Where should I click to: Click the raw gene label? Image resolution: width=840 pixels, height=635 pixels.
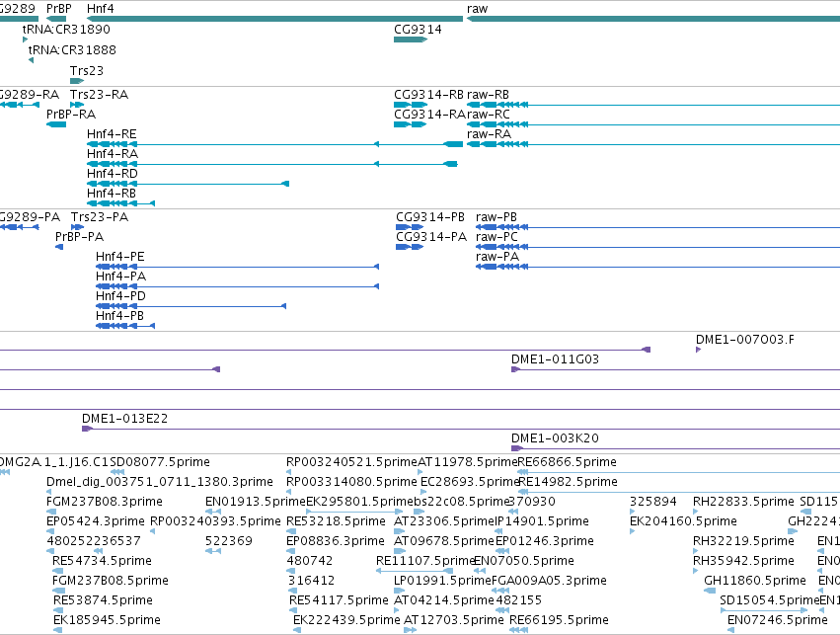tap(478, 9)
